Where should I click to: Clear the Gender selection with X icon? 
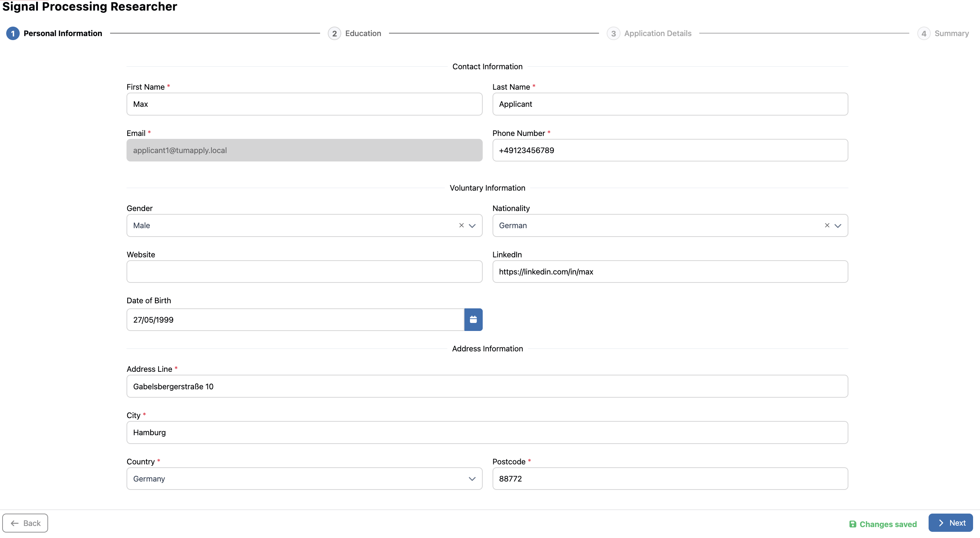tap(461, 225)
